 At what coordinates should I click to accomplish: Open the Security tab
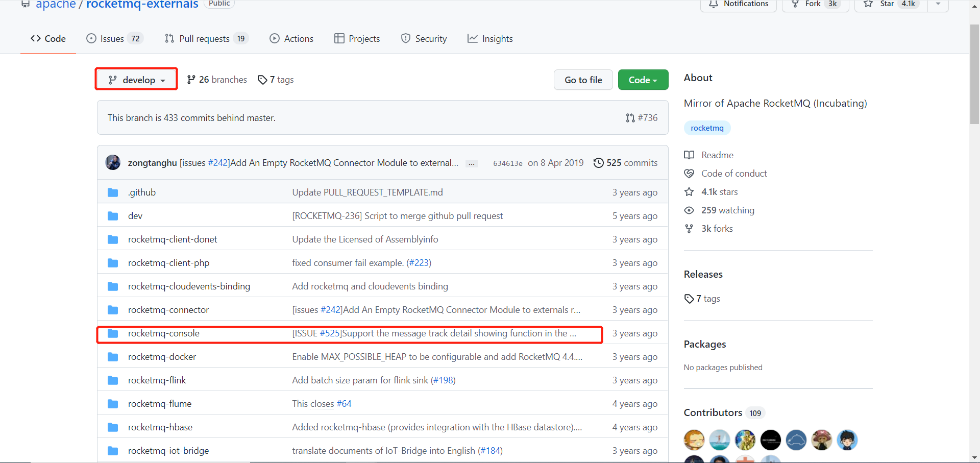coord(424,39)
